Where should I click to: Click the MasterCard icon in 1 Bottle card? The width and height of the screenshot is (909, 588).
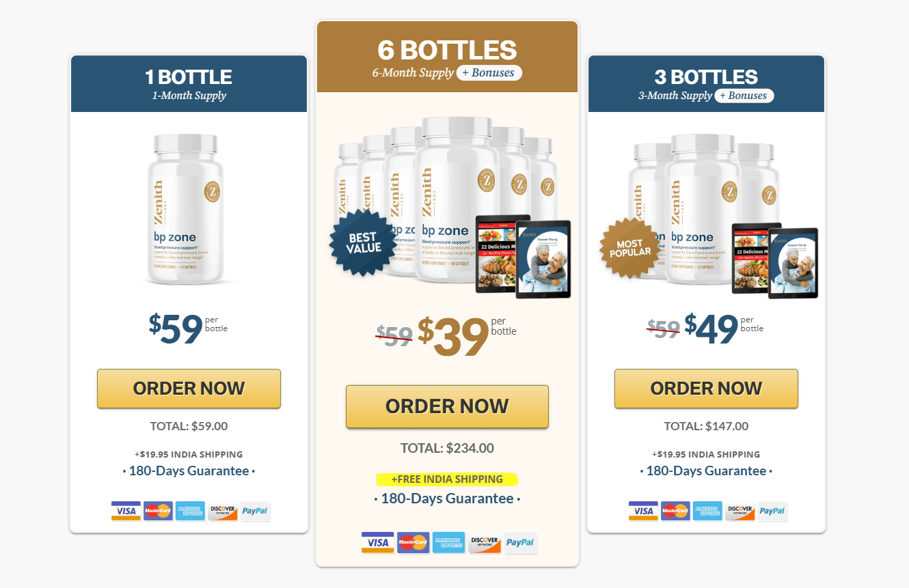(158, 511)
